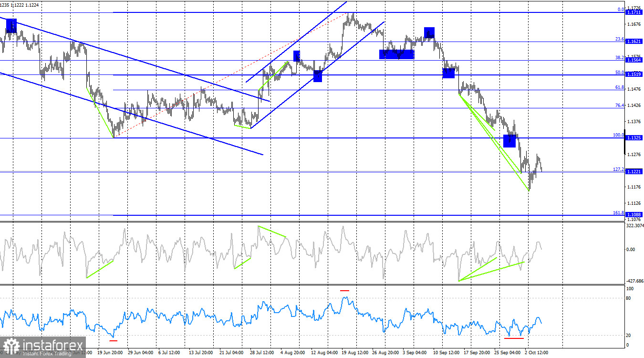The image size is (644, 358).
Task: Click the 76.4 Fibonacci level label
Action: click(620, 105)
